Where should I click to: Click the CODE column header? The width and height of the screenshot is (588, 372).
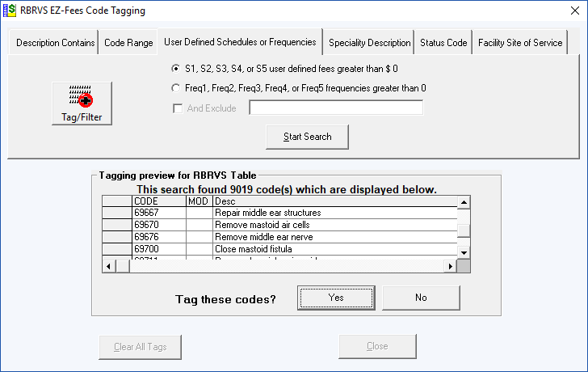click(x=159, y=201)
